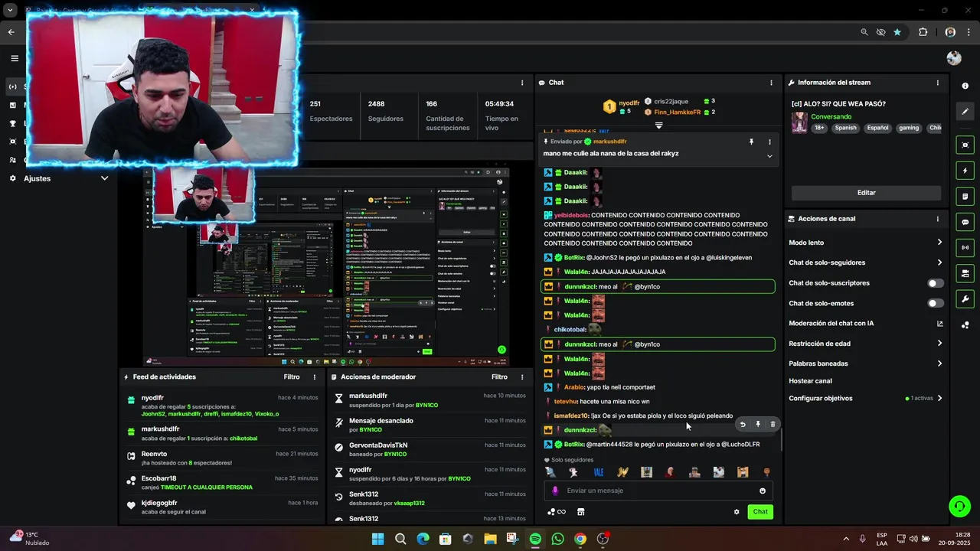Open pinned message three-dot menu
This screenshot has width=980, height=551.
[769, 142]
